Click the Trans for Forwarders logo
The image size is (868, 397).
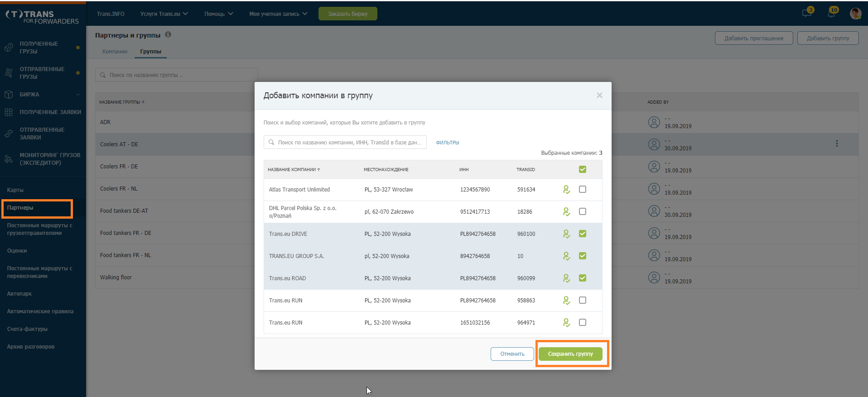point(42,17)
